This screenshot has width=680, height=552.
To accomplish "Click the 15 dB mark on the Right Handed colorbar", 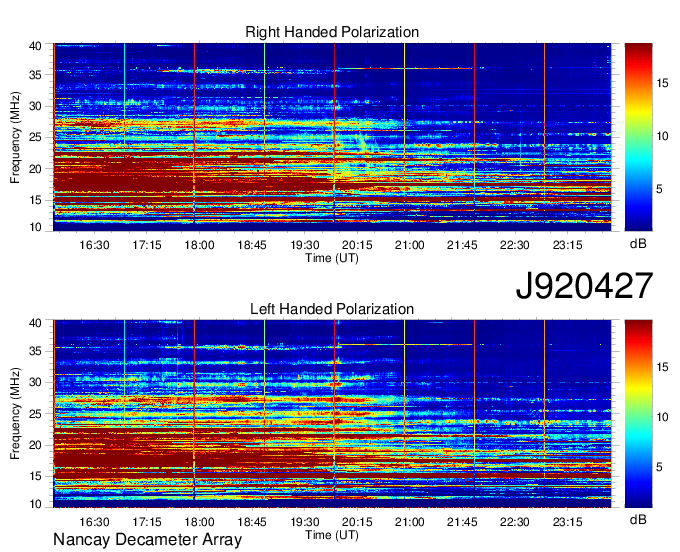I will tap(662, 83).
